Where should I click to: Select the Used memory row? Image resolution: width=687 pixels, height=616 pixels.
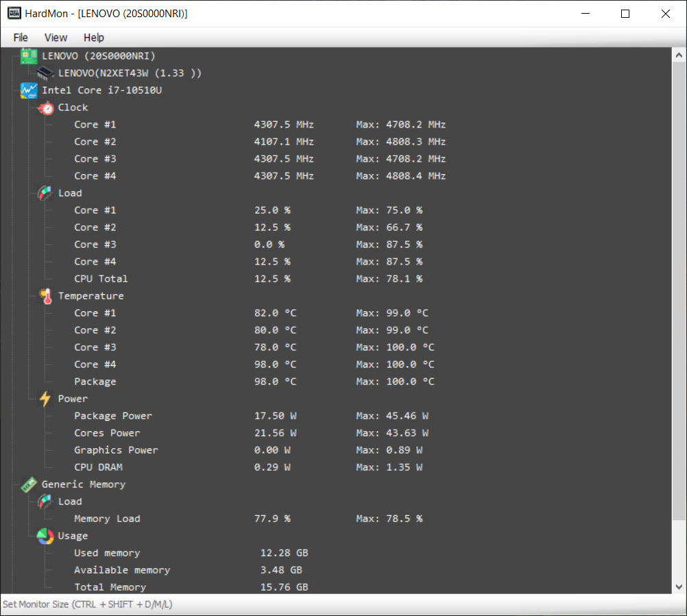pyautogui.click(x=107, y=553)
